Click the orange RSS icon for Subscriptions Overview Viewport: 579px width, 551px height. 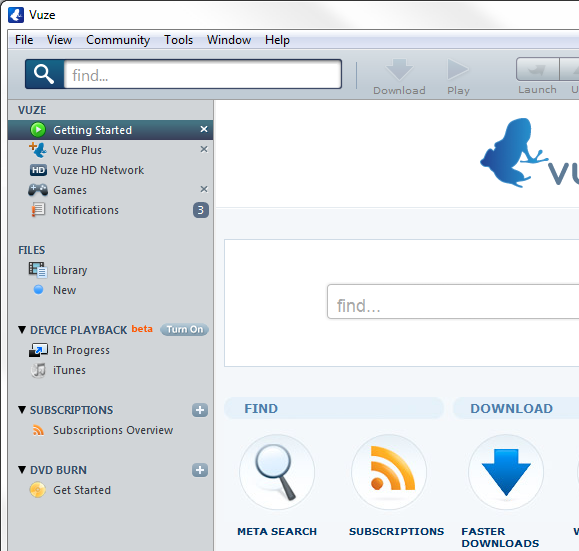click(38, 430)
